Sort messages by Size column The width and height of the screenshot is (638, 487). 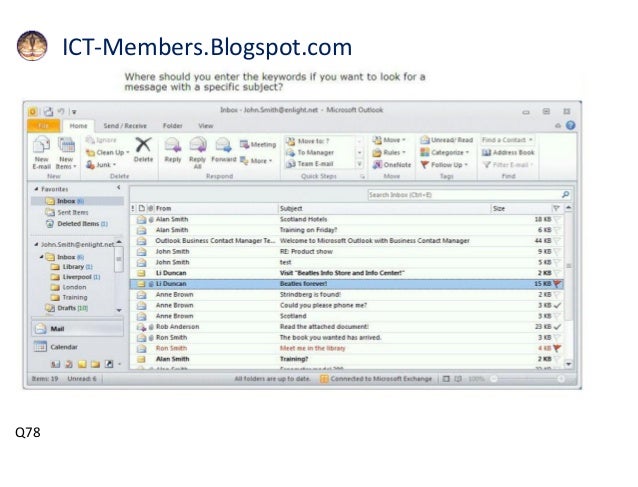[x=521, y=208]
